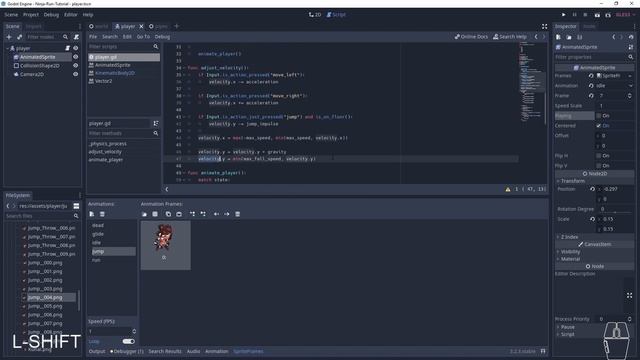This screenshot has width=640, height=360.
Task: Toggle visibility of player node
Action: [x=76, y=48]
